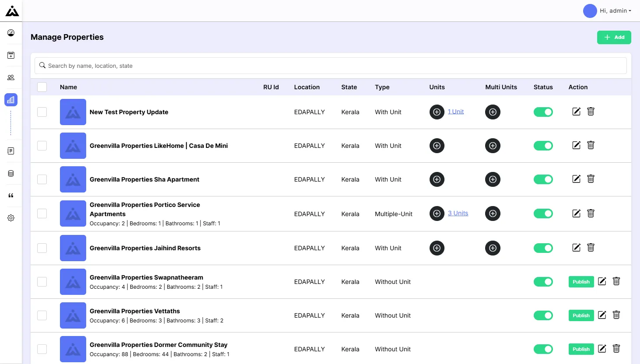Click the database stack sidebar icon
The width and height of the screenshot is (640, 364).
point(11,173)
